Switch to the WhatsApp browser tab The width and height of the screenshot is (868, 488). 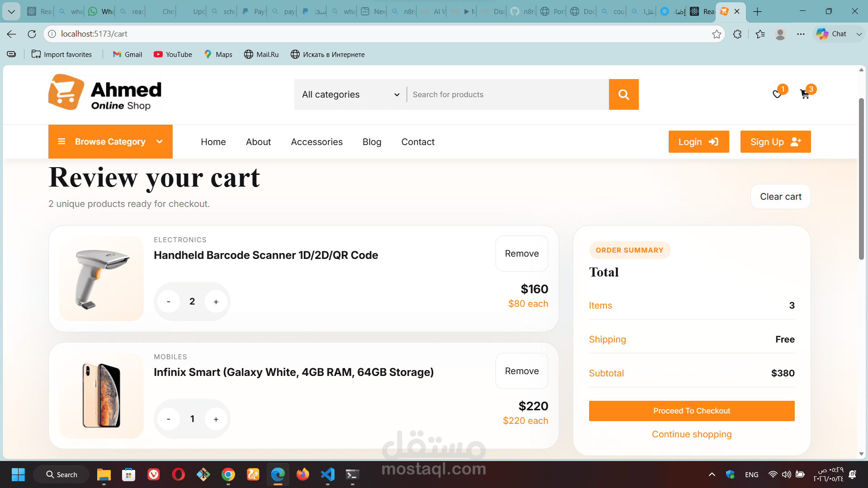(x=100, y=11)
